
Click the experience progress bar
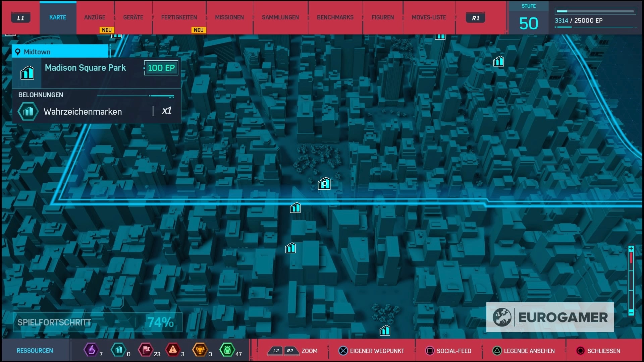click(595, 11)
